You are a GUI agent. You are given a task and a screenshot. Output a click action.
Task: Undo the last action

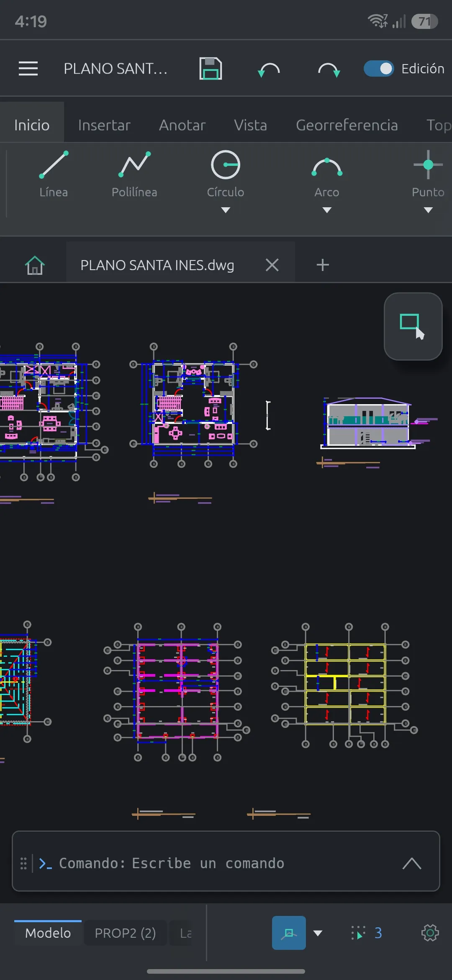[x=269, y=69]
